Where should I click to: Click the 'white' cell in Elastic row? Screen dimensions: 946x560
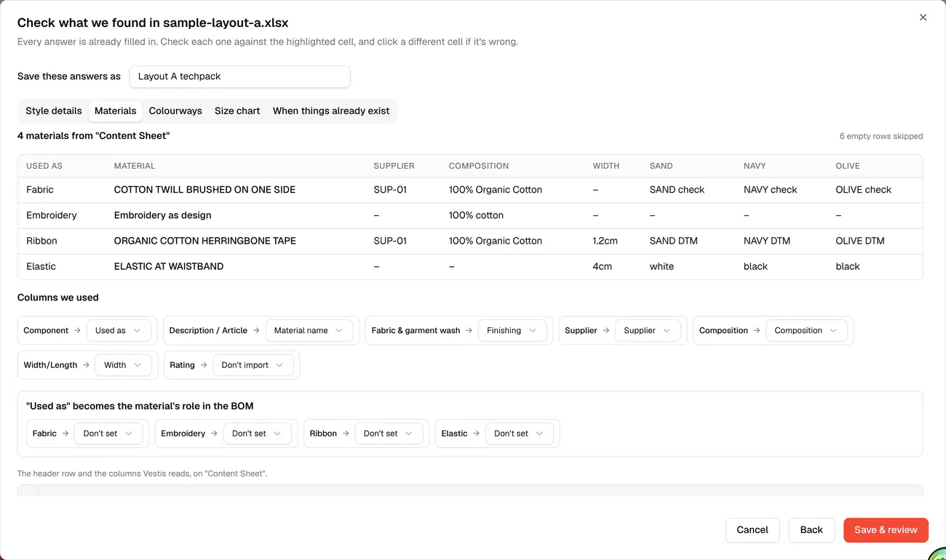point(661,266)
